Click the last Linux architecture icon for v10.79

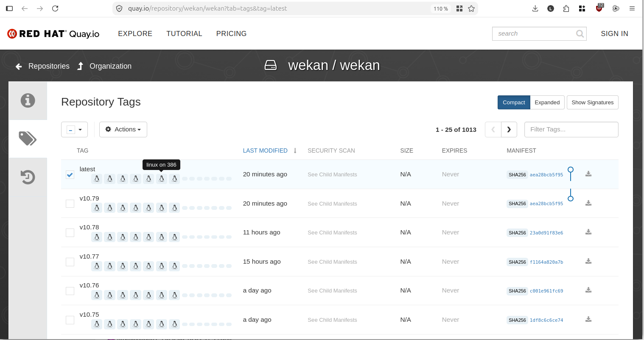click(x=174, y=208)
